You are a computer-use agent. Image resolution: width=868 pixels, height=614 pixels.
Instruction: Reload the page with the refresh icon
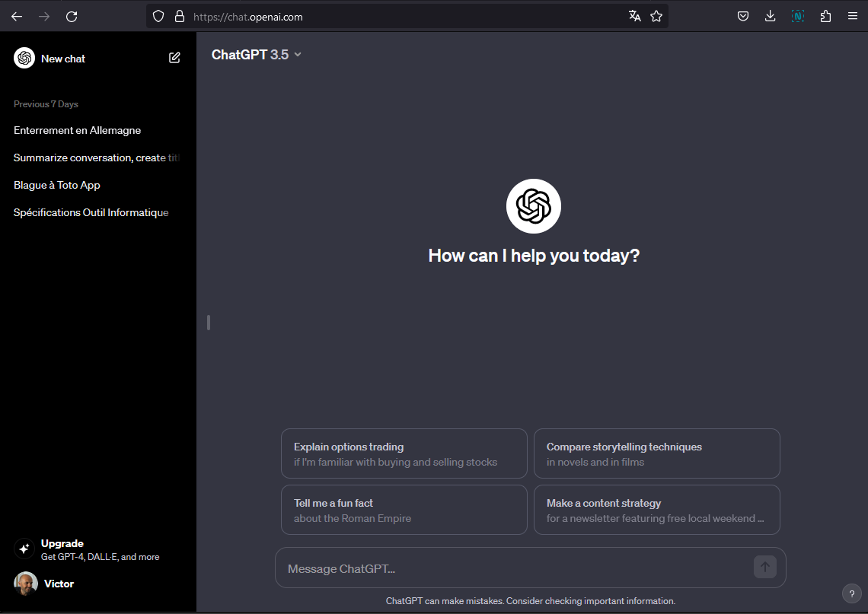click(x=72, y=17)
